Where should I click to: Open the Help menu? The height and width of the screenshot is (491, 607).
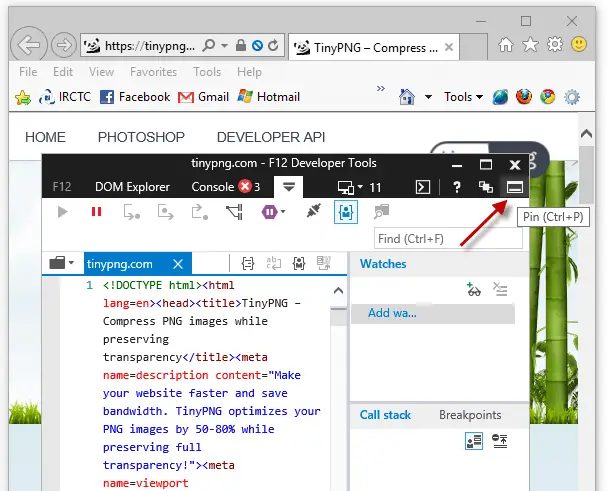249,72
